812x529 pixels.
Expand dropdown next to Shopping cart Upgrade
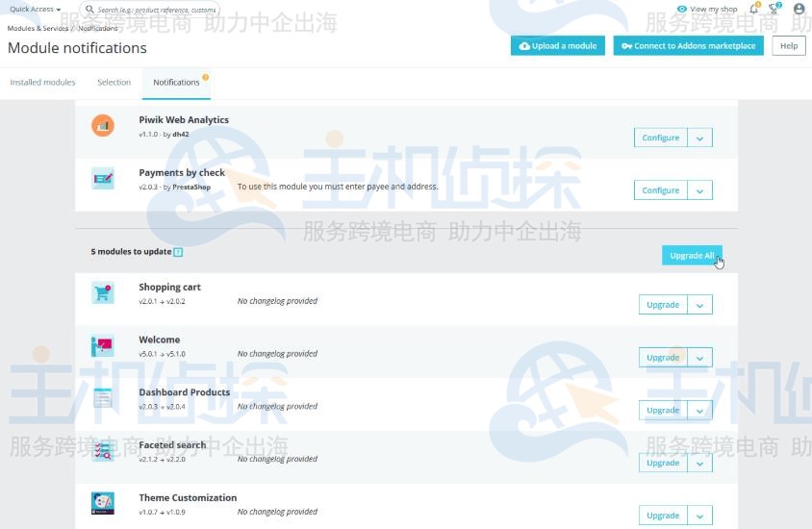[x=699, y=305]
